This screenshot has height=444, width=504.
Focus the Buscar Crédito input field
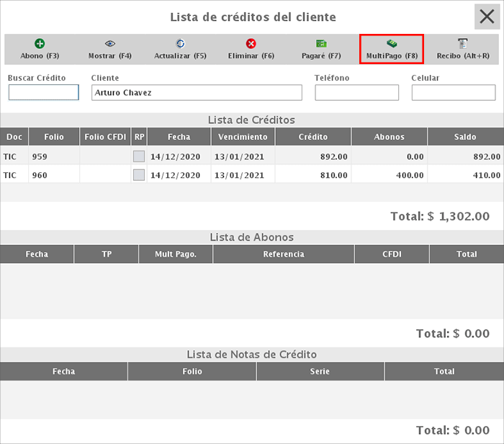(44, 92)
